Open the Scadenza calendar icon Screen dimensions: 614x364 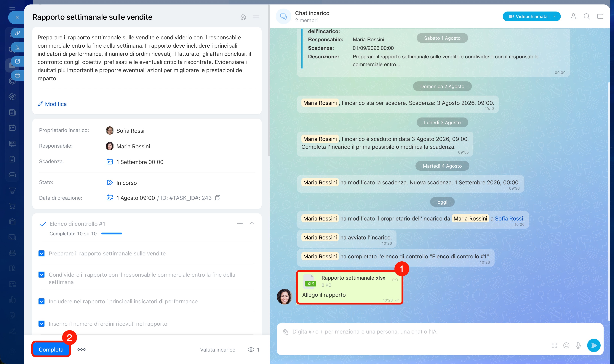coord(109,162)
